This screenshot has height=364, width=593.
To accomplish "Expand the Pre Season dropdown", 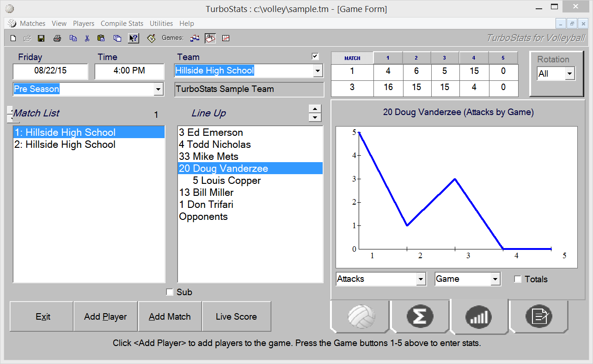I will click(x=159, y=89).
